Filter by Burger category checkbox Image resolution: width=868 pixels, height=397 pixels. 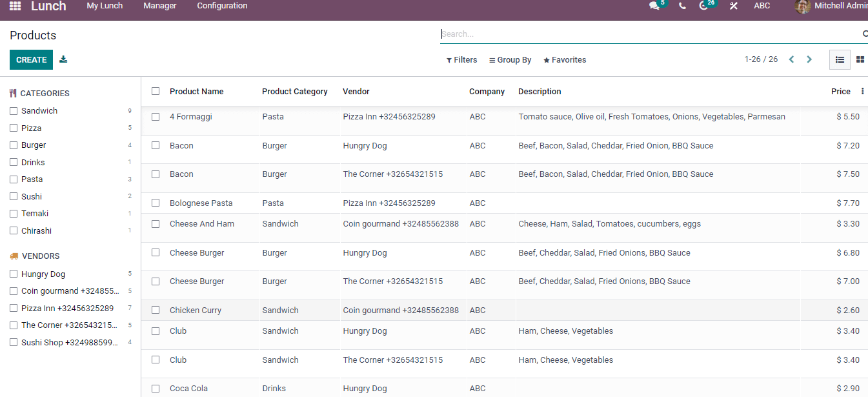point(14,145)
